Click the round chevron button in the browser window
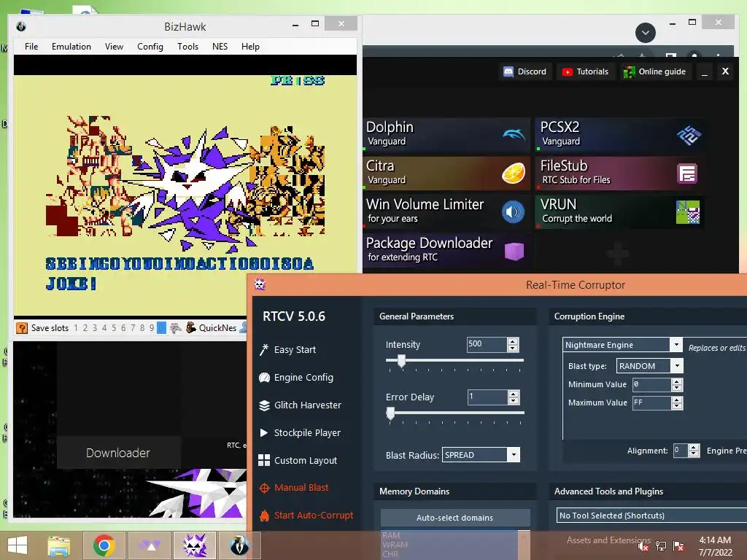The height and width of the screenshot is (560, 747). [646, 33]
